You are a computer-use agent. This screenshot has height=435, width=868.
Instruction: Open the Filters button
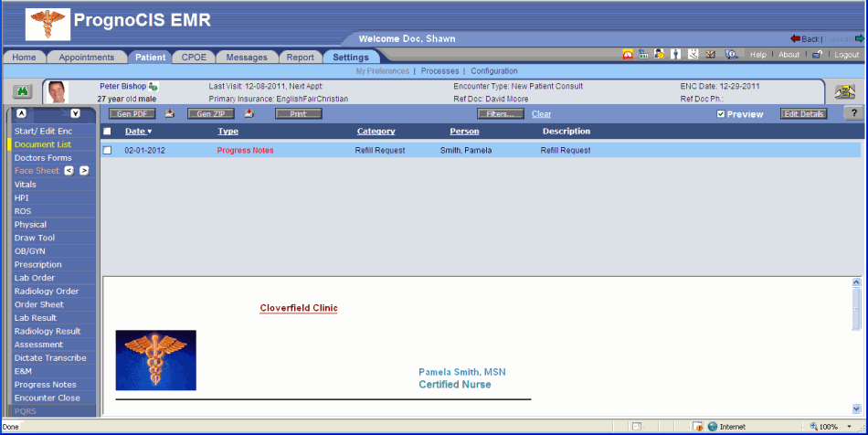pos(501,113)
